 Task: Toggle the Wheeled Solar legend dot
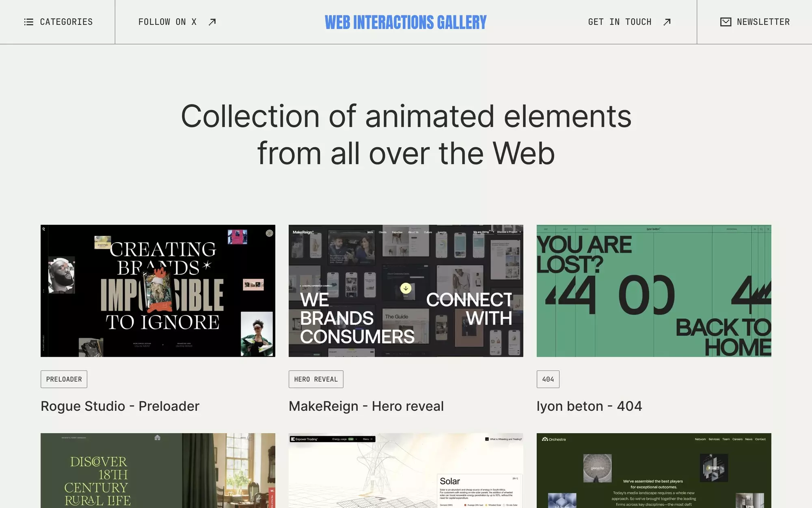pyautogui.click(x=486, y=505)
